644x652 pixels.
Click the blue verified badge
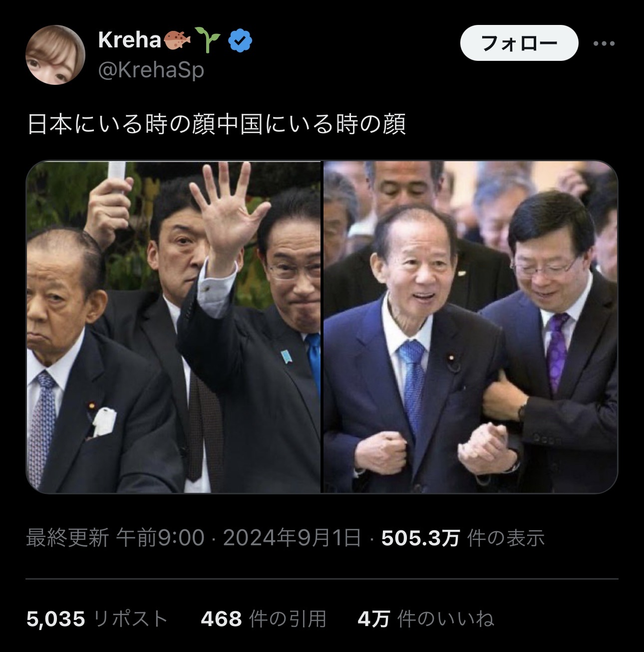coord(240,40)
